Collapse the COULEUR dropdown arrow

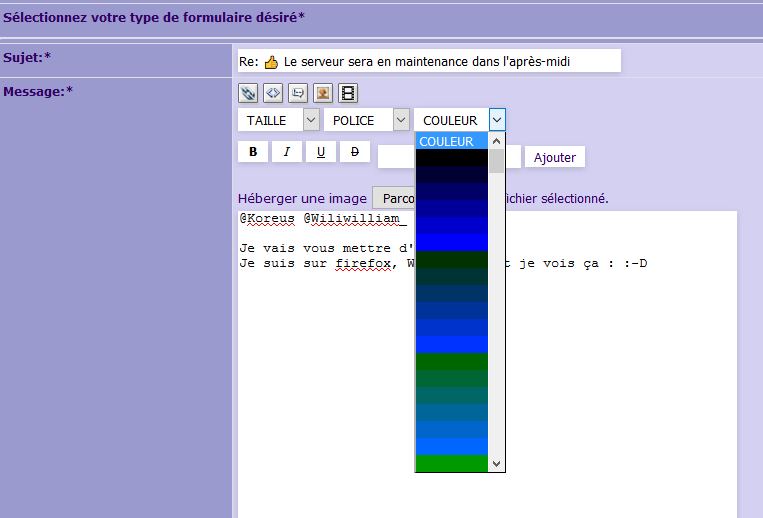497,120
